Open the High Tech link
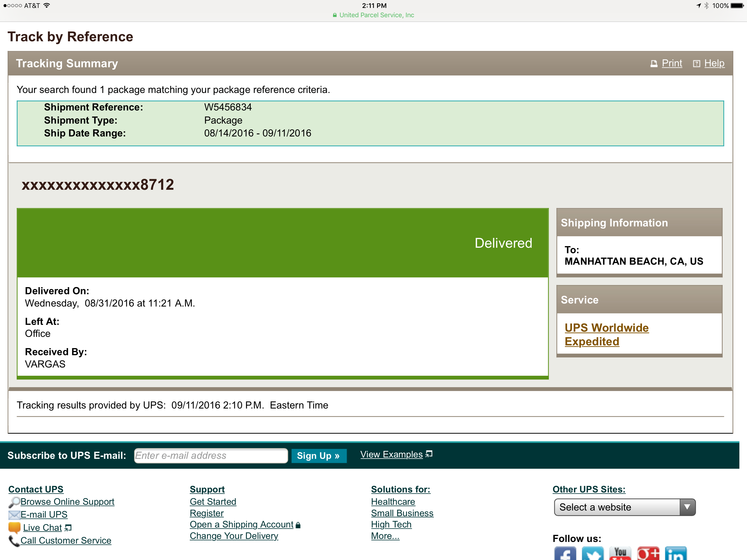This screenshot has width=747, height=560. [391, 524]
